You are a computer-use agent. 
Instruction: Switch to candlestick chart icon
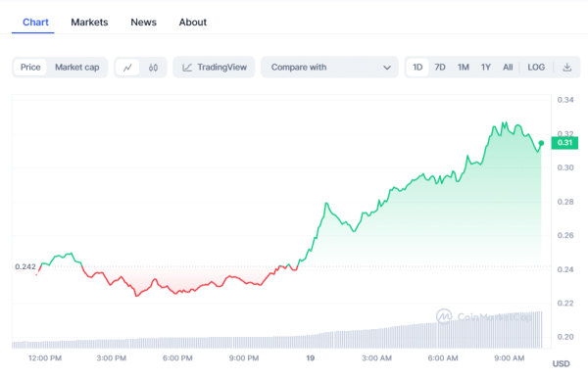153,68
